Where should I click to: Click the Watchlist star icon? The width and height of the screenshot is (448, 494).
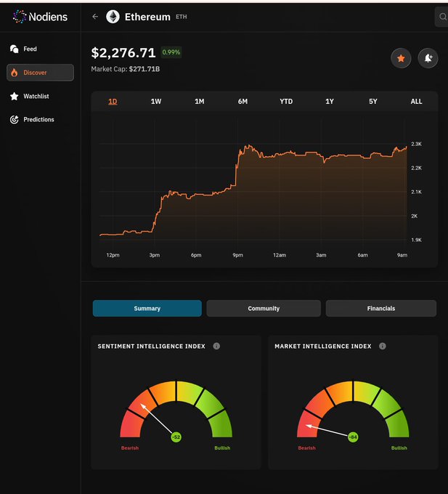[15, 96]
